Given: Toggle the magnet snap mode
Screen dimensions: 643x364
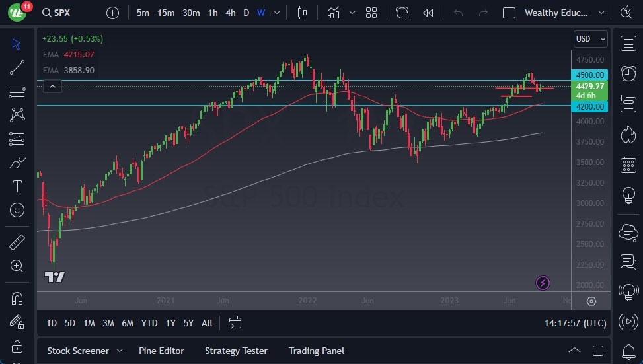Looking at the screenshot, I should [17, 298].
